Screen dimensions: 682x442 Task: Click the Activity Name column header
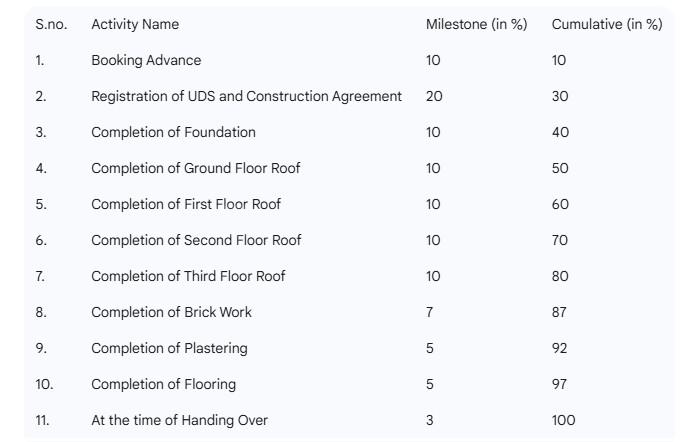pos(135,24)
